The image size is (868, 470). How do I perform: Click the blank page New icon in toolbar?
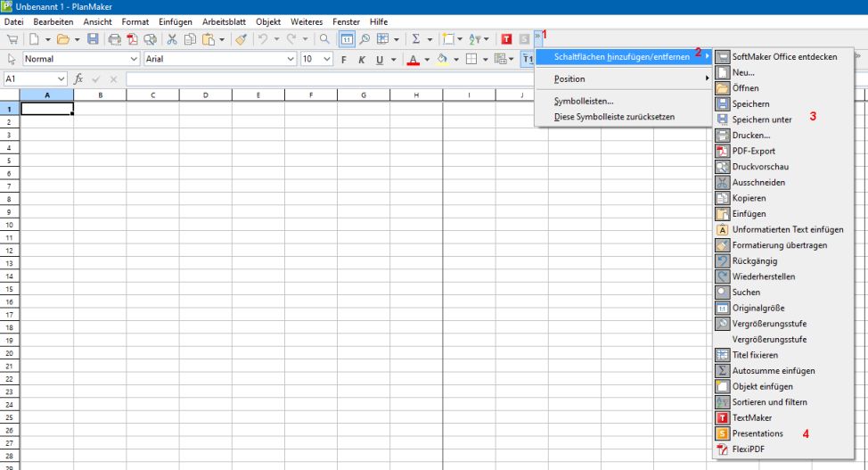point(35,39)
